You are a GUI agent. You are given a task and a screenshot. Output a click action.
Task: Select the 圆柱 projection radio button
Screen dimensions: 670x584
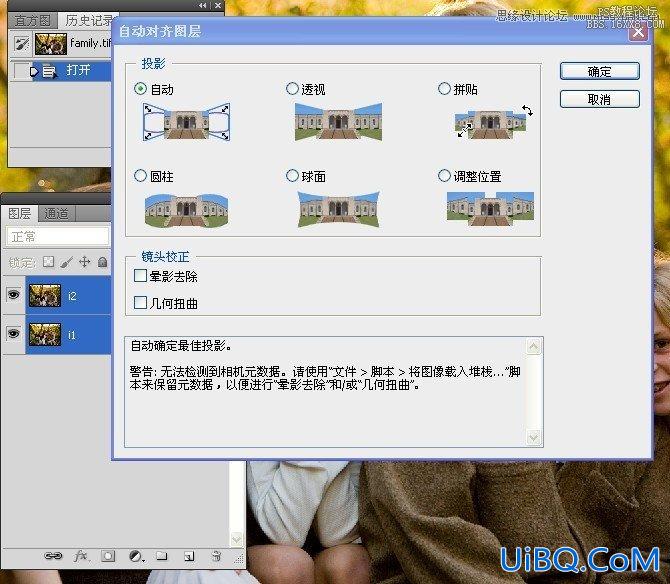tap(140, 176)
